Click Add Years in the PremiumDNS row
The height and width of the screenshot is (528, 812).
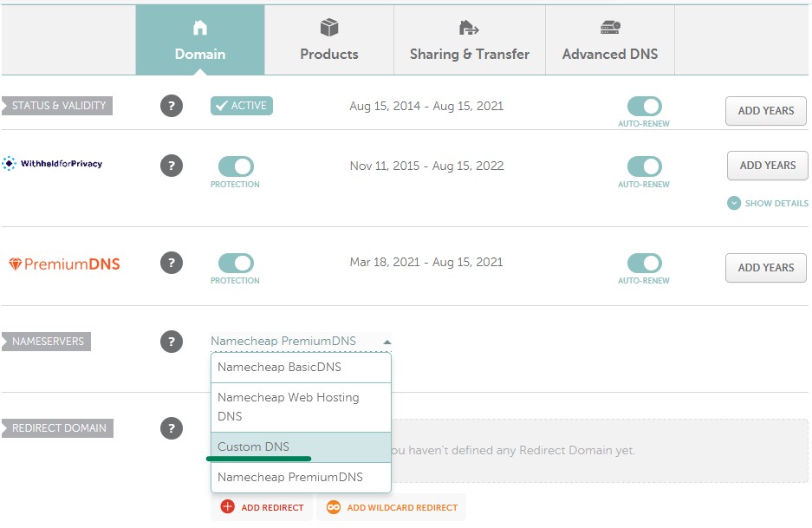[x=766, y=268]
